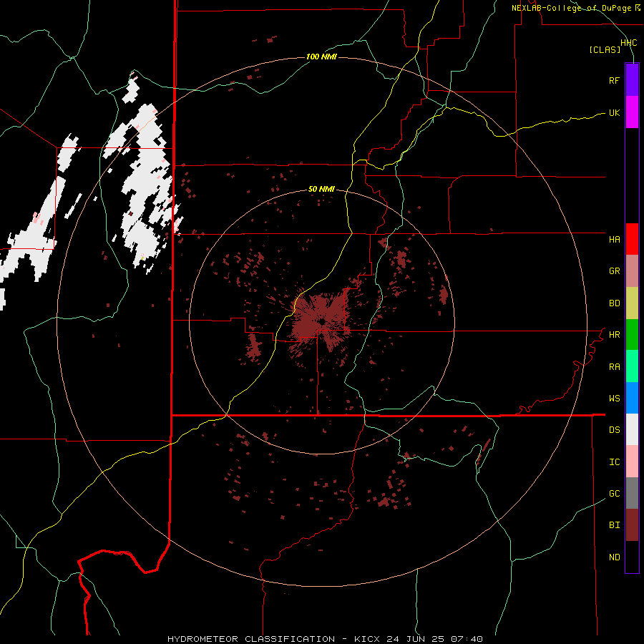Click the IC pink legend swatch
The height and width of the screenshot is (644, 644).
click(x=632, y=462)
